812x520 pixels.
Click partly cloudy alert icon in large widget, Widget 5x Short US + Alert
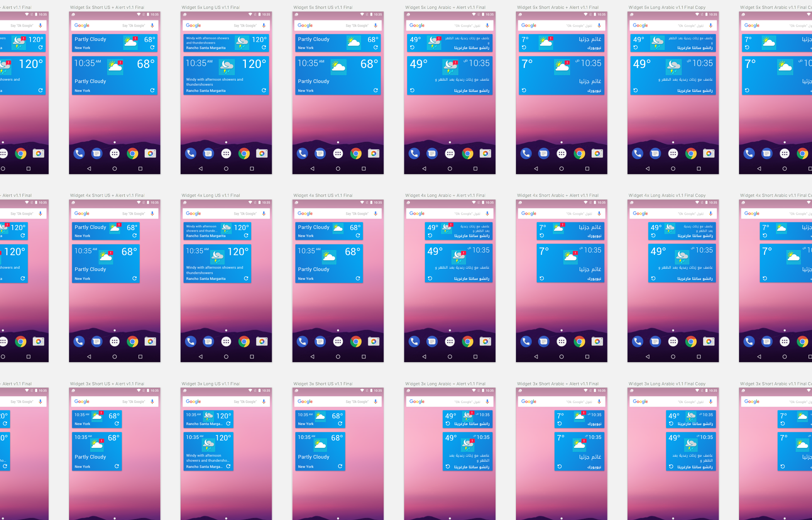pyautogui.click(x=115, y=67)
